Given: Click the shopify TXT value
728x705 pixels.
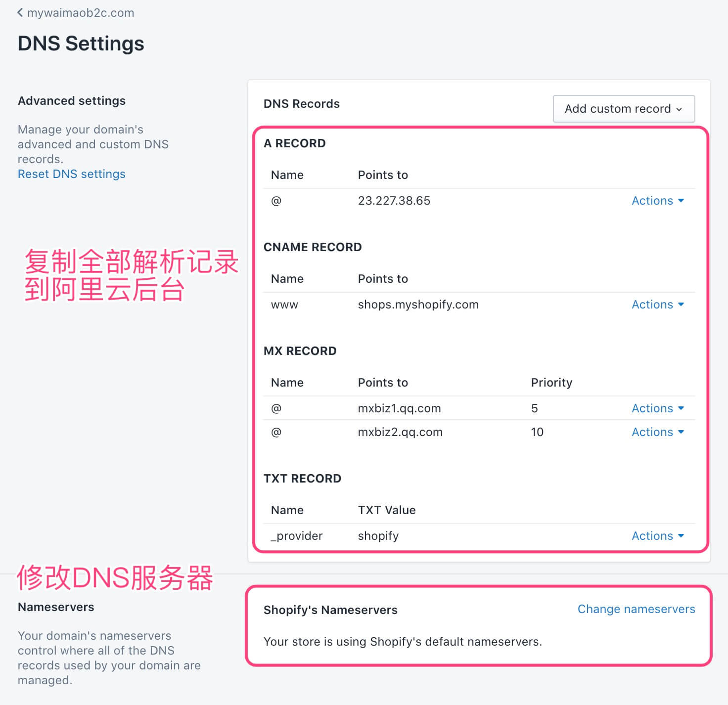Looking at the screenshot, I should (378, 536).
